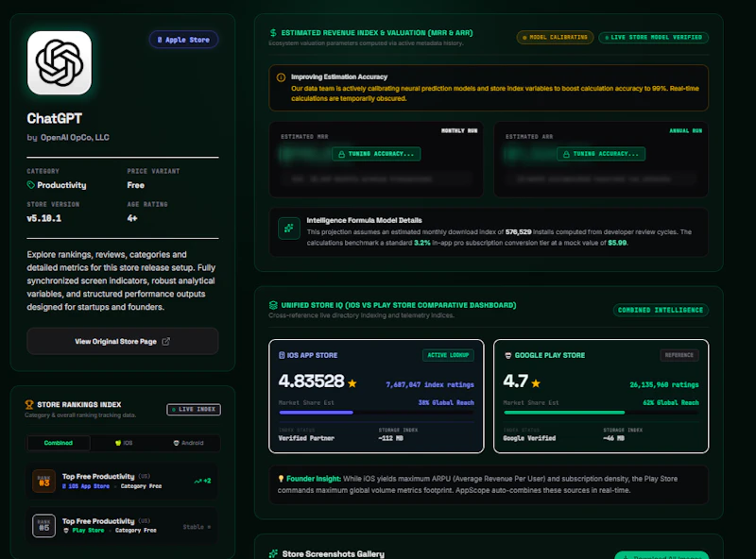Click the info icon in Improving Estimation Accuracy
The image size is (756, 559).
(281, 77)
